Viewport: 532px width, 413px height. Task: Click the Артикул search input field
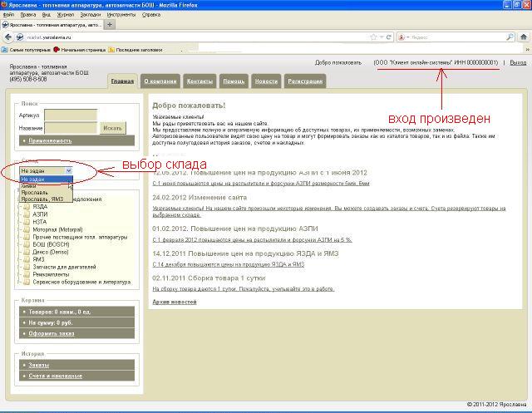pos(70,116)
